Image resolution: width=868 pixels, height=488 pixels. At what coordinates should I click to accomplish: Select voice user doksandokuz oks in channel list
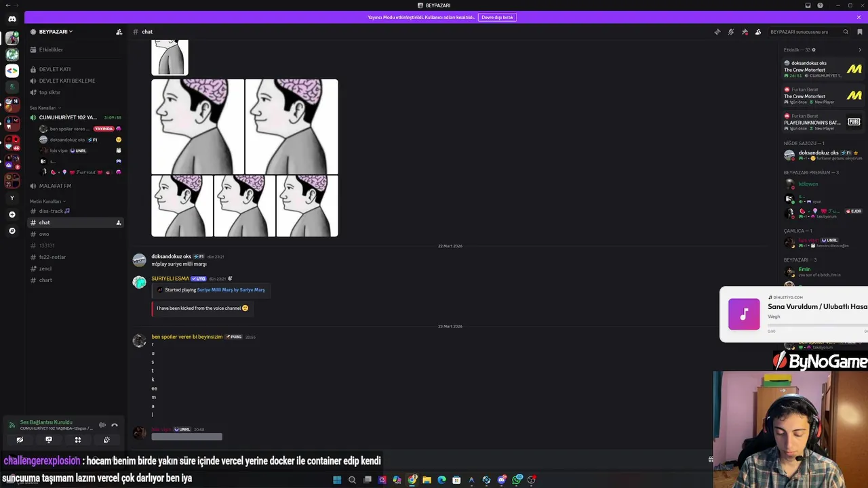click(80, 140)
